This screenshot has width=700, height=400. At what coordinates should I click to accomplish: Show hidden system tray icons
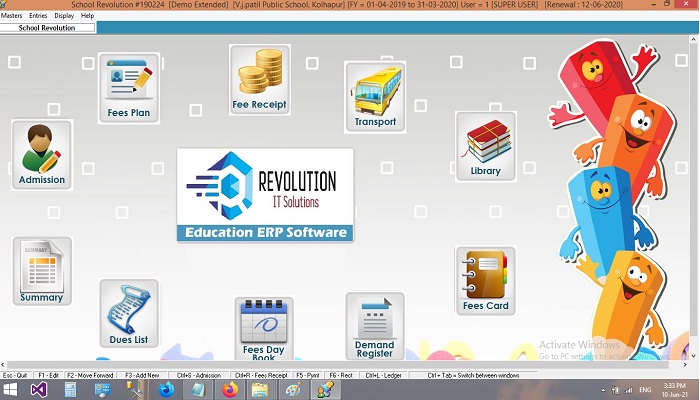pyautogui.click(x=603, y=390)
